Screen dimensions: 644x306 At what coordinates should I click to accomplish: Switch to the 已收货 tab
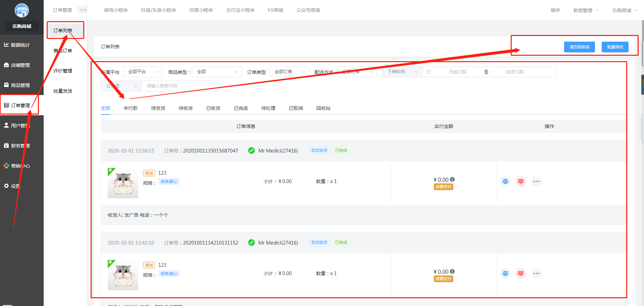[213, 108]
